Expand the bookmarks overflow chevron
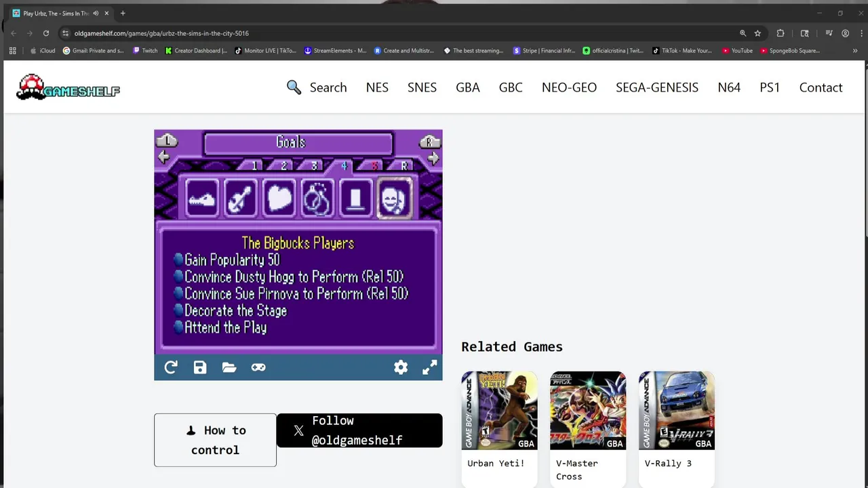Screen dimensions: 868x488 (854, 51)
